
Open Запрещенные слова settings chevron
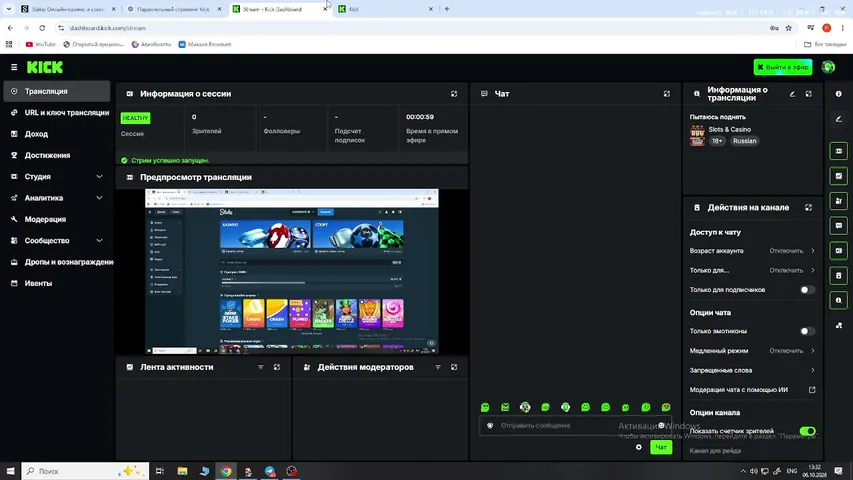coord(813,371)
